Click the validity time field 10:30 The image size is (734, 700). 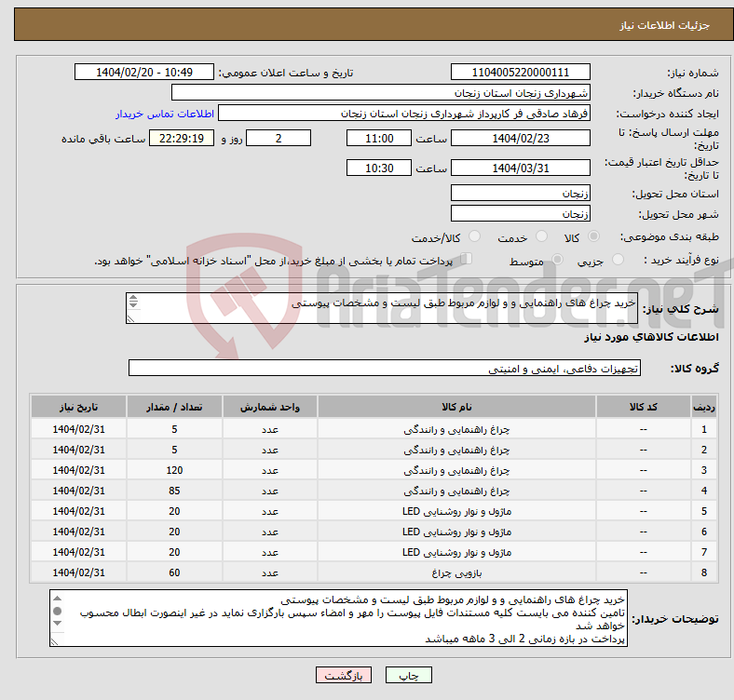coord(379,168)
